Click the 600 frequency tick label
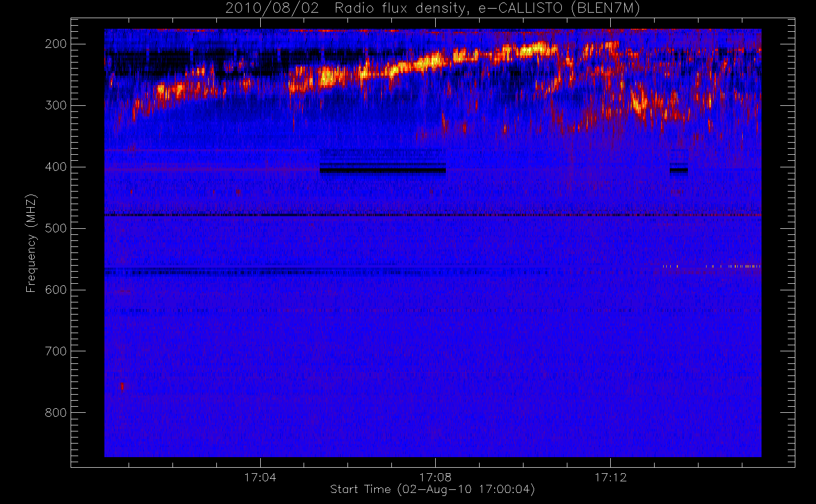Image resolution: width=816 pixels, height=504 pixels. click(x=56, y=290)
